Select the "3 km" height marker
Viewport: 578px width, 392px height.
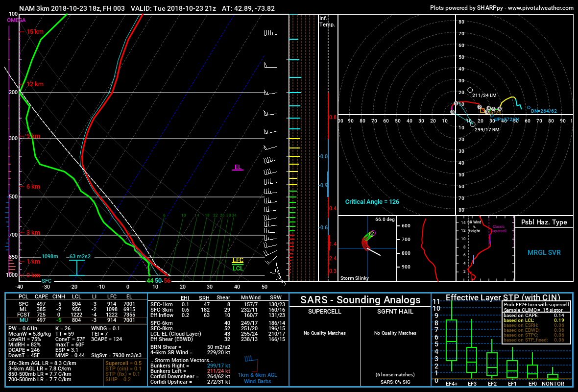(x=33, y=233)
